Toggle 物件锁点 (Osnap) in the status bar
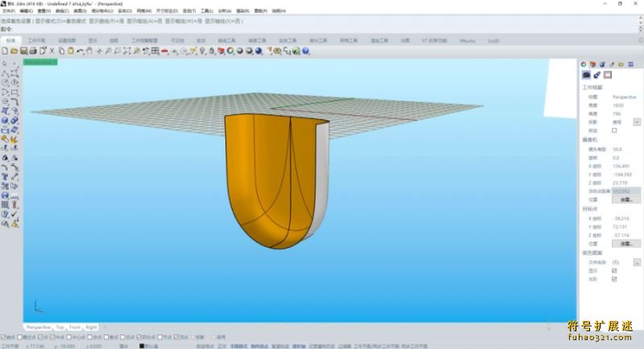644x349 pixels. tap(259, 346)
